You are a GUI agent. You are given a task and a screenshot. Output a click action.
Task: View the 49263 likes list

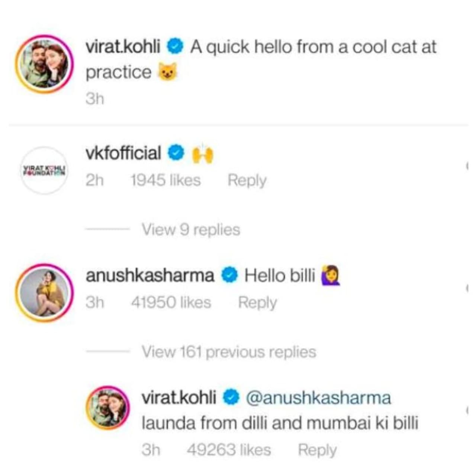click(x=229, y=450)
